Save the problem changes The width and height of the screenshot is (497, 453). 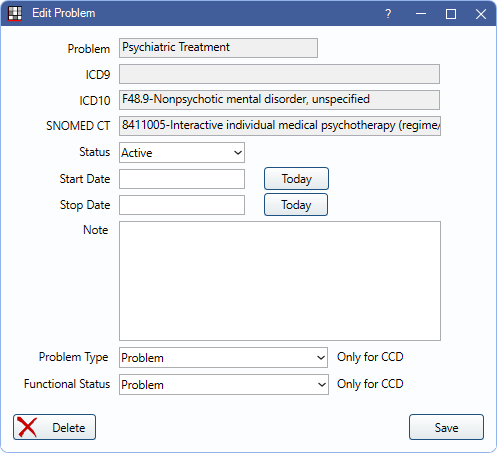(446, 427)
